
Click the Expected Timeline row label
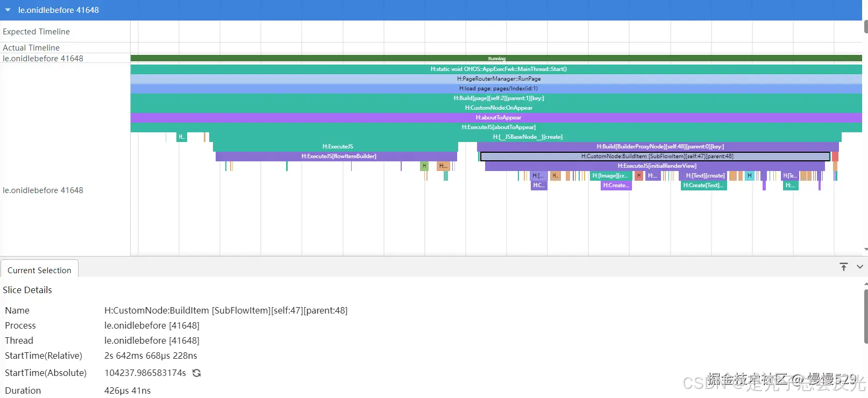[36, 32]
